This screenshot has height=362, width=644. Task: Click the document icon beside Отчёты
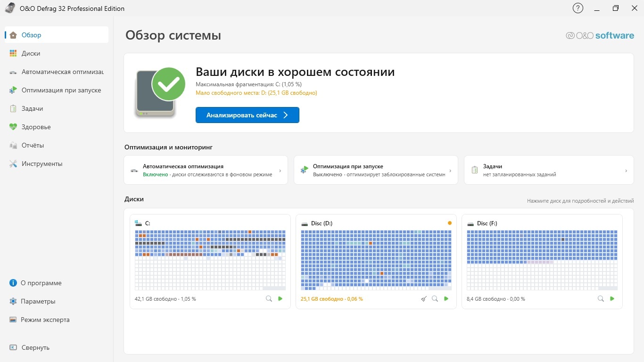pyautogui.click(x=13, y=145)
